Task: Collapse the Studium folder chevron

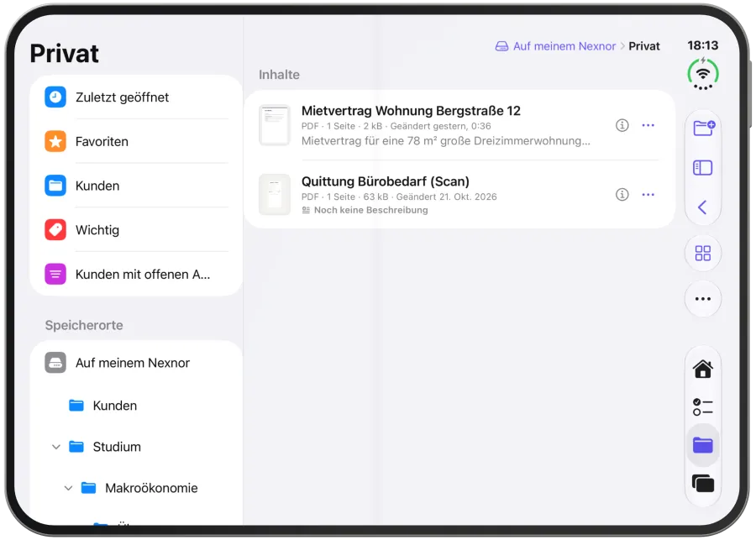Action: (x=56, y=447)
